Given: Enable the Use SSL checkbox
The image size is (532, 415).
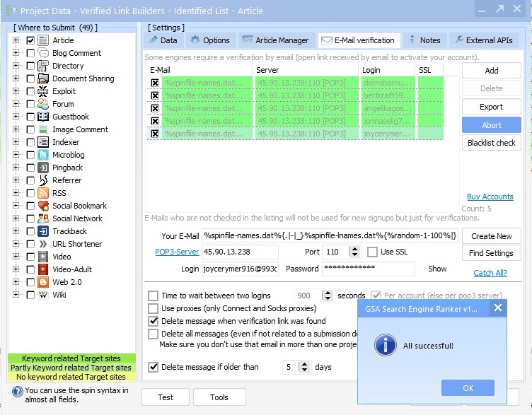Looking at the screenshot, I should [x=372, y=252].
